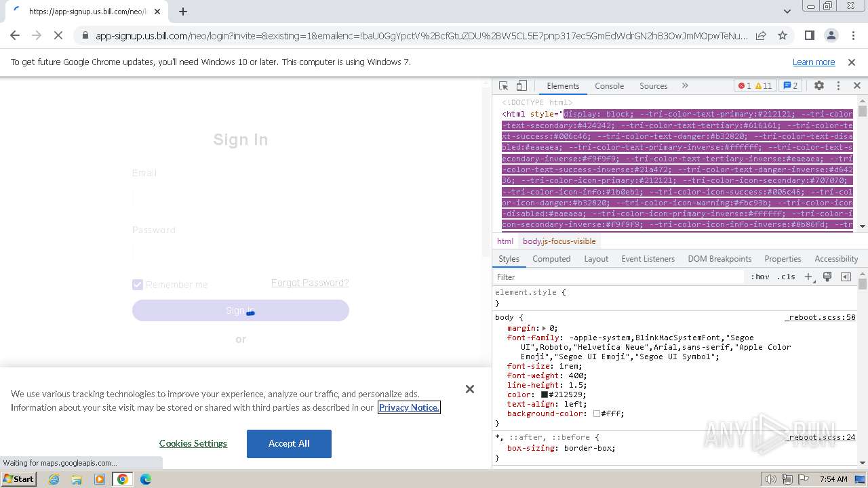Switch to the Sources tab
The width and height of the screenshot is (868, 488).
click(x=654, y=86)
